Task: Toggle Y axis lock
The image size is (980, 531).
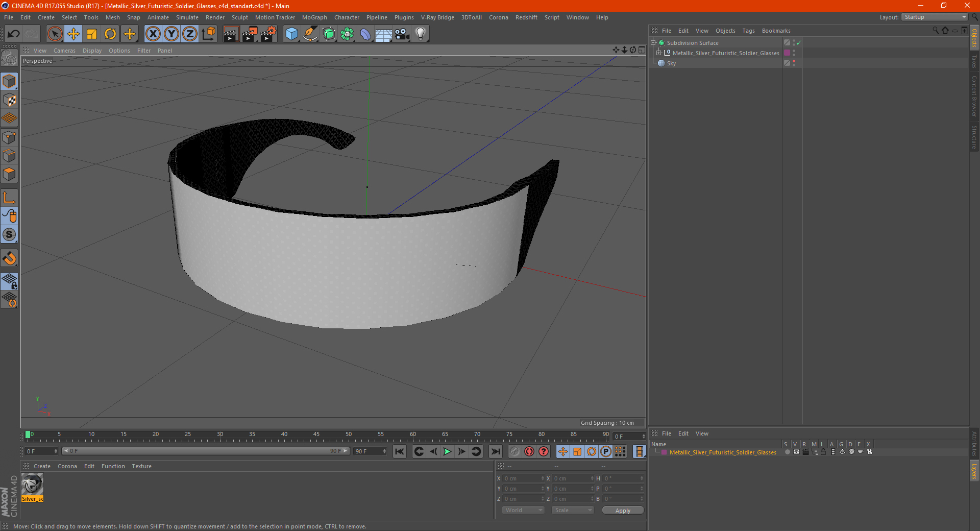Action: 171,34
